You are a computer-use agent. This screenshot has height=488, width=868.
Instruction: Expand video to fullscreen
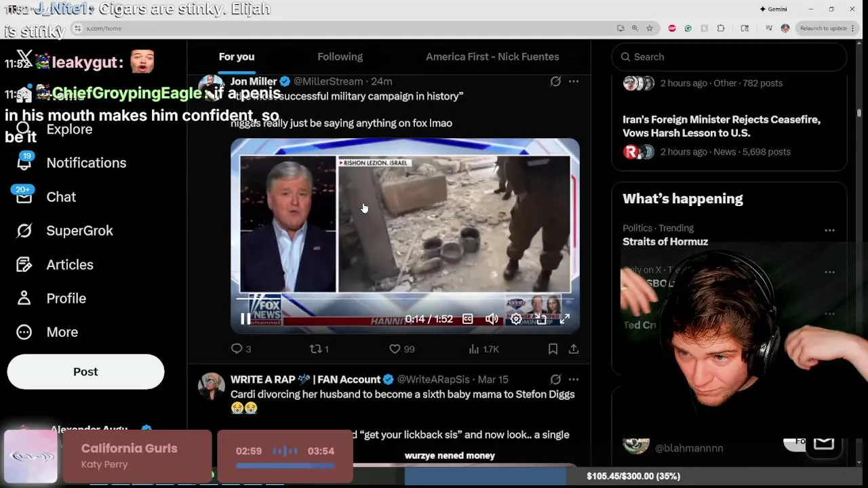click(x=564, y=319)
